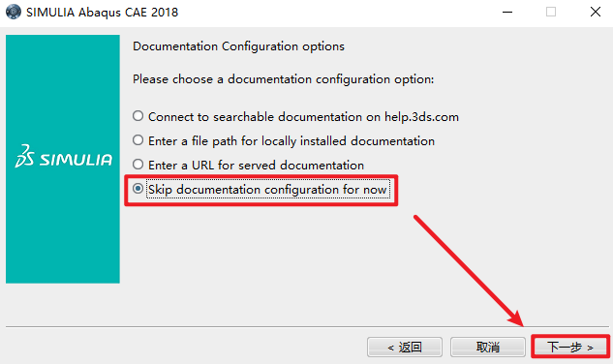Choose the locally installed documentation file path radio
Viewport: 613px width, 364px height.
(x=138, y=140)
